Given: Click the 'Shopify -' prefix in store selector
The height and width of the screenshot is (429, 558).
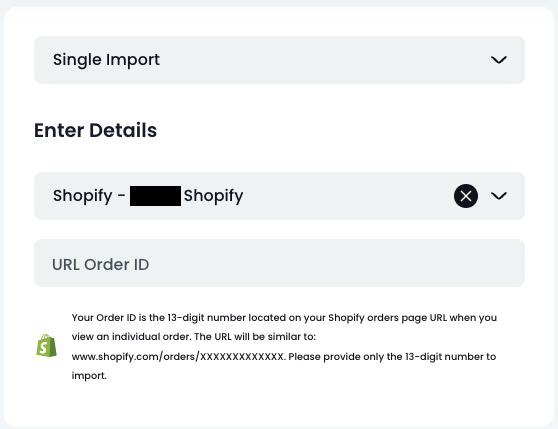Looking at the screenshot, I should click(89, 196).
